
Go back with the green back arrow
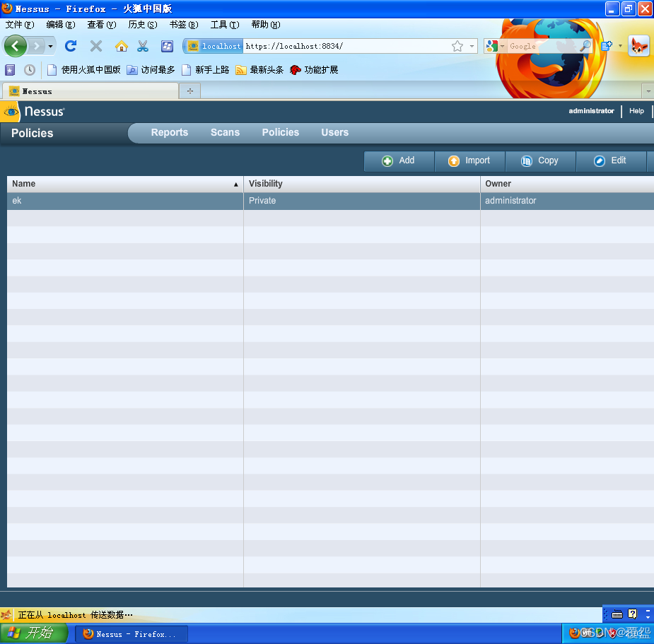click(16, 46)
